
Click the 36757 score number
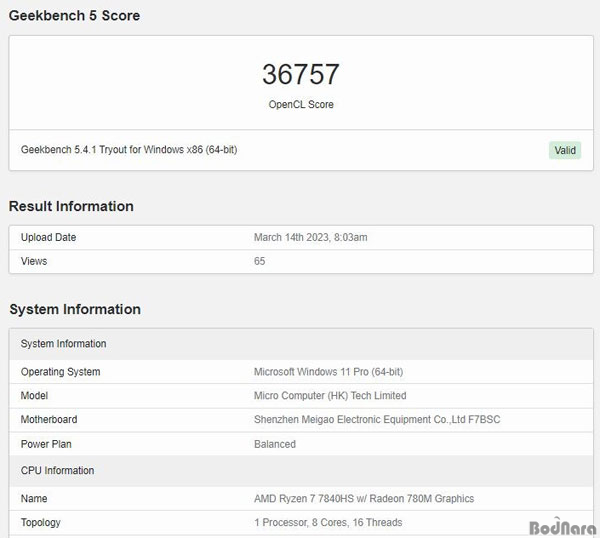(x=301, y=74)
